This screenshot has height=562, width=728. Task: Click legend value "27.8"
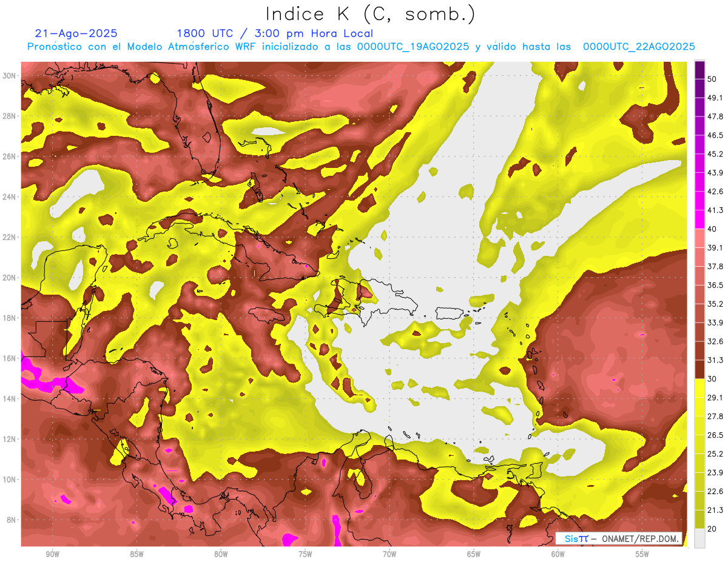click(x=715, y=416)
